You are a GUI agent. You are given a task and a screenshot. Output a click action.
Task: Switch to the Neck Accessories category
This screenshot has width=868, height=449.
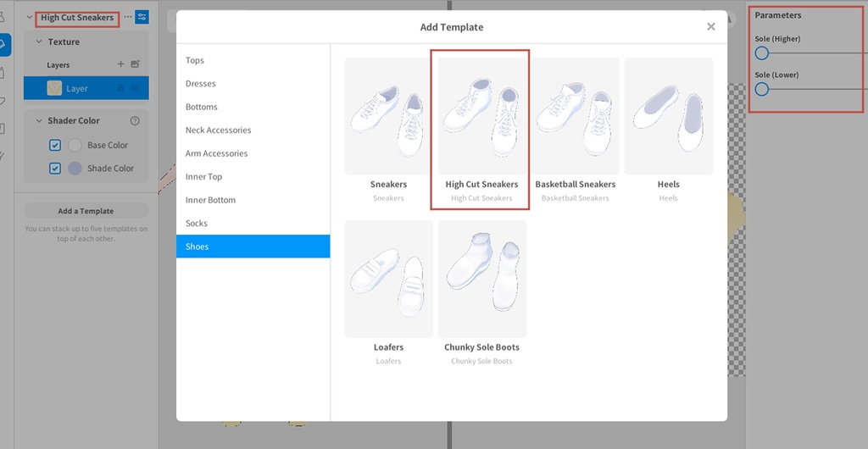218,130
